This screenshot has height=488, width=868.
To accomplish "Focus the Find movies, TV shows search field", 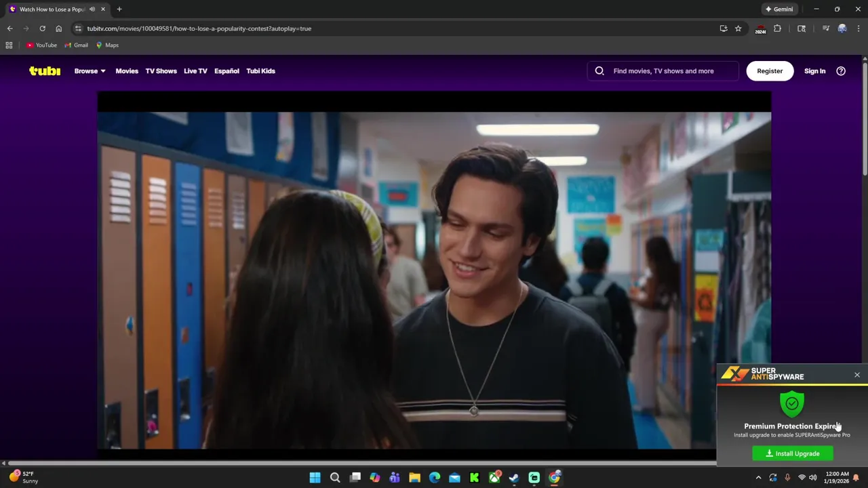I will click(x=663, y=70).
